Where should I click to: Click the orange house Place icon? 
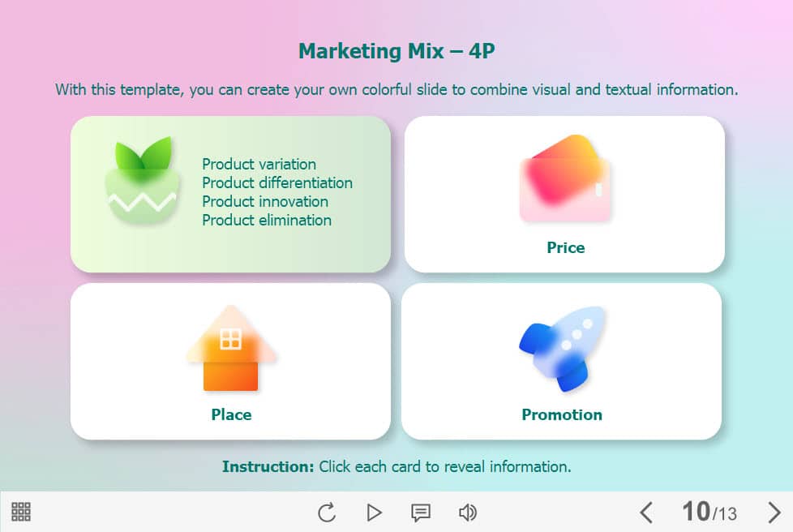[x=231, y=348]
